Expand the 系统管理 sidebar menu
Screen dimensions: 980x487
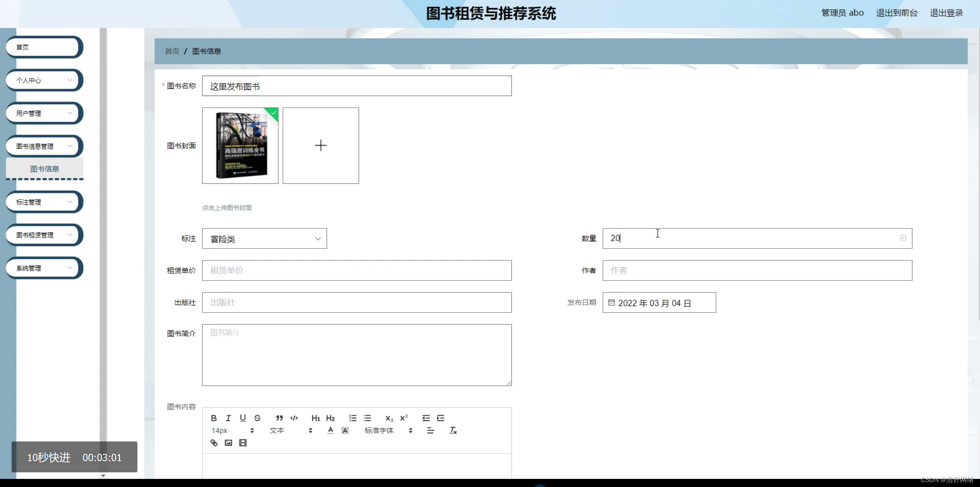coord(44,268)
